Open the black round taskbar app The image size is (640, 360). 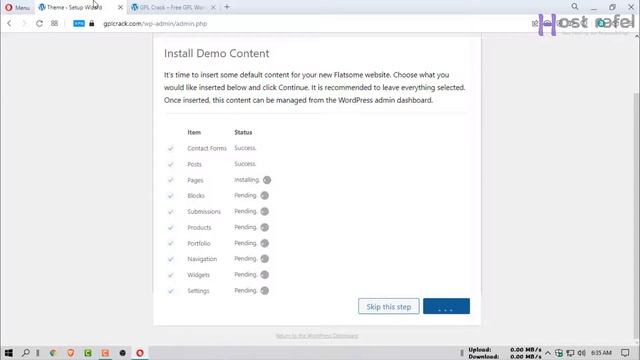point(122,353)
